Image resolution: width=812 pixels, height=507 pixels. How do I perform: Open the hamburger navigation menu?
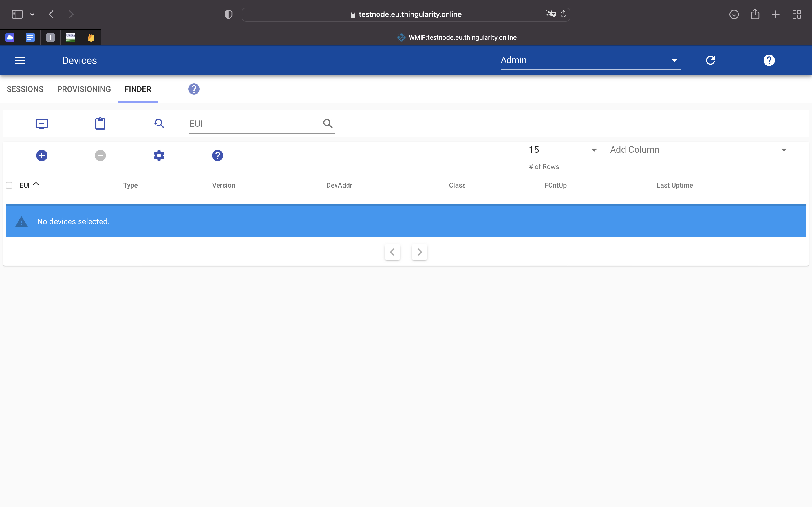[20, 60]
